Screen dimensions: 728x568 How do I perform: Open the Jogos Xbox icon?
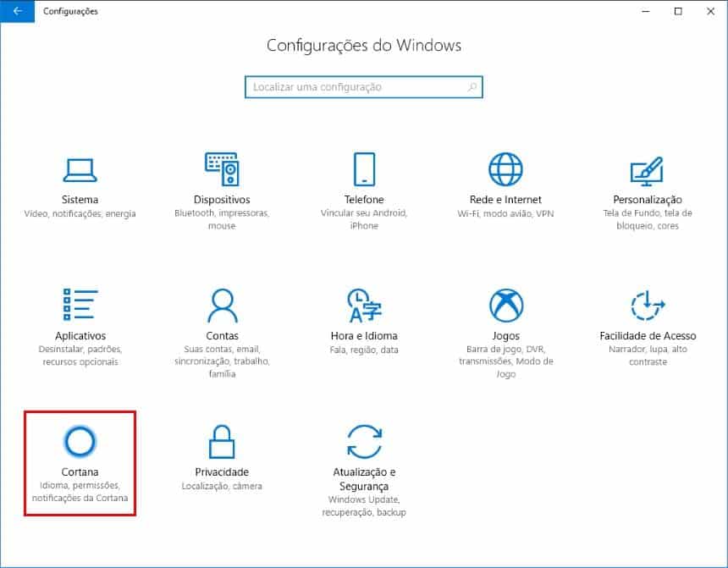click(x=506, y=305)
